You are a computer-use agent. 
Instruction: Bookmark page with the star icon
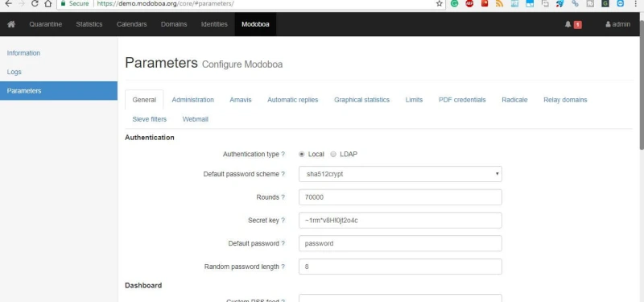[440, 4]
